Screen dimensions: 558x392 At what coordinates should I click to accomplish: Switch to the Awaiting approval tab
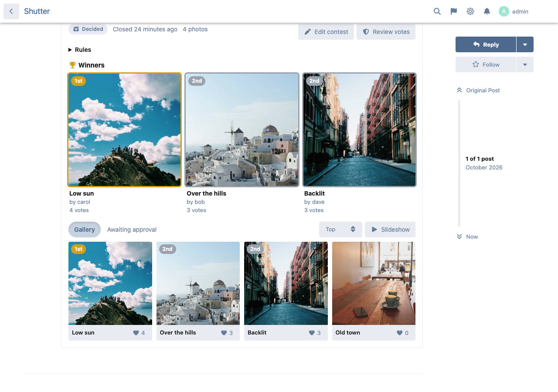pyautogui.click(x=132, y=230)
